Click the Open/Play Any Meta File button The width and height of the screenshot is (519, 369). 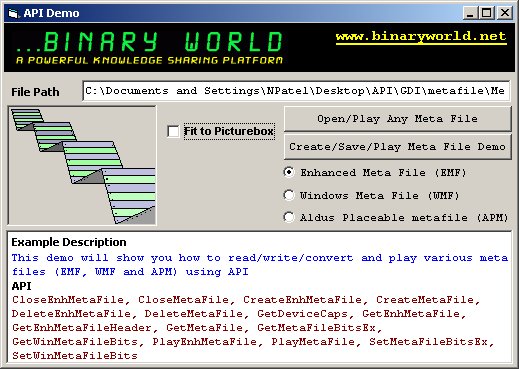397,119
